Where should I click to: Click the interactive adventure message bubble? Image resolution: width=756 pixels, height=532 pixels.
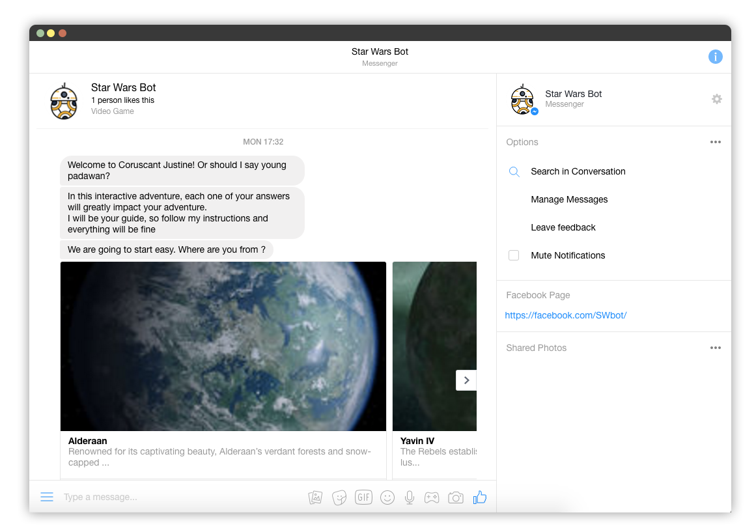(x=182, y=213)
